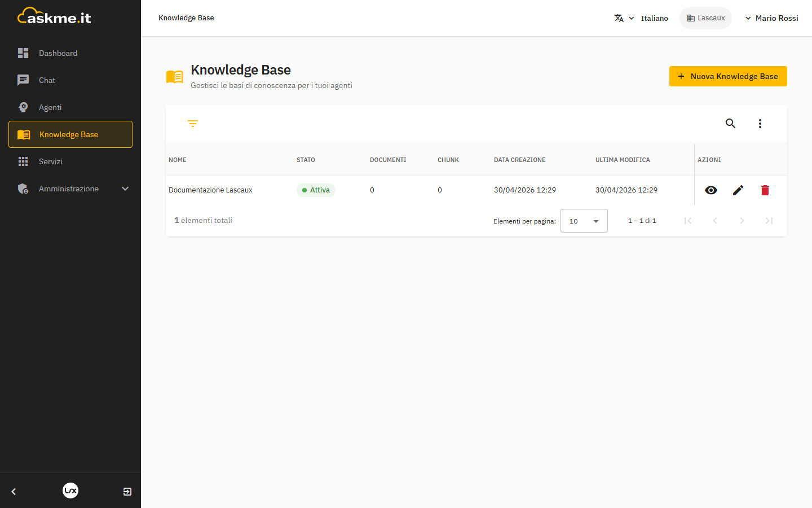Go to first page
The height and width of the screenshot is (508, 812).
click(x=688, y=221)
